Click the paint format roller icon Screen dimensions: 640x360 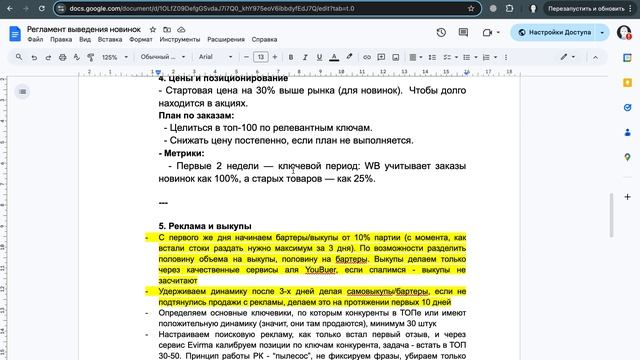(91, 57)
